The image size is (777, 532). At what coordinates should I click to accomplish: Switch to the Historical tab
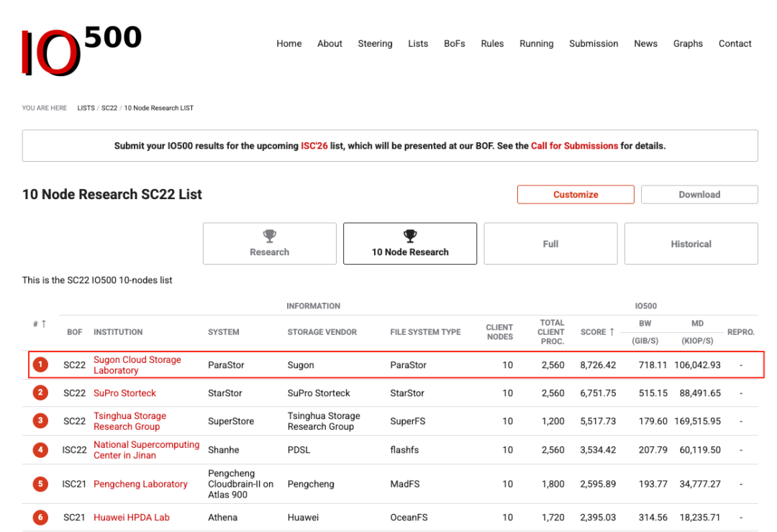[691, 244]
